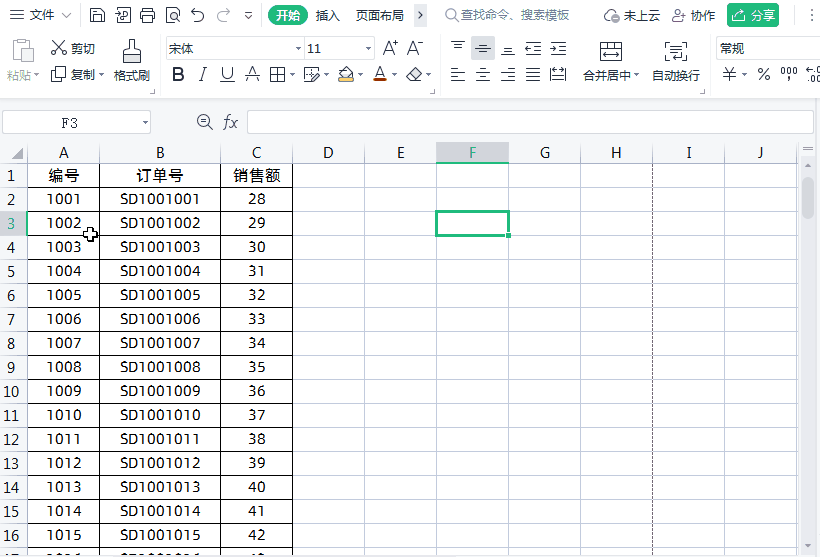Open font size dropdown 11

tap(368, 49)
